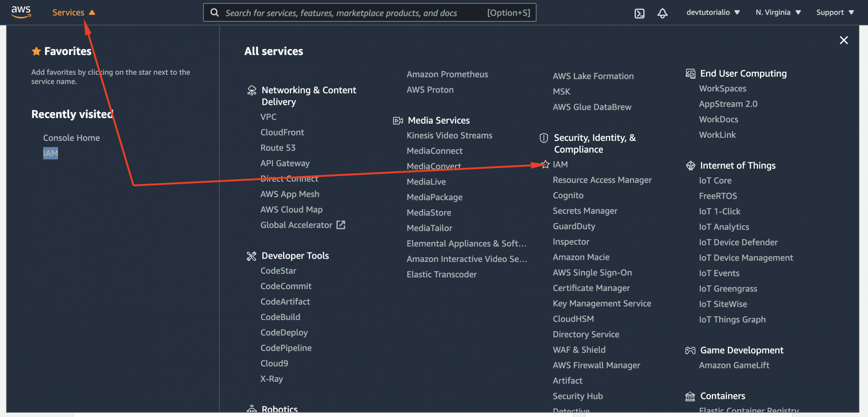Open the notifications bell

click(x=662, y=13)
